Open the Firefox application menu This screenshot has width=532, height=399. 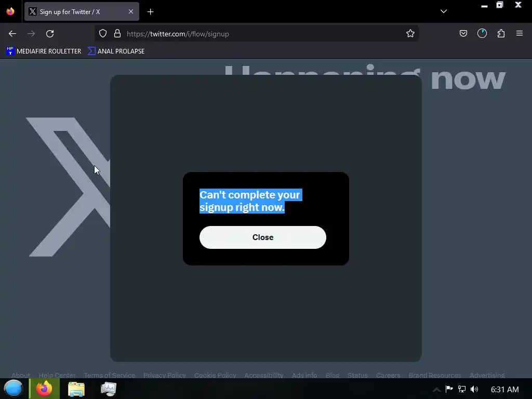tap(519, 34)
